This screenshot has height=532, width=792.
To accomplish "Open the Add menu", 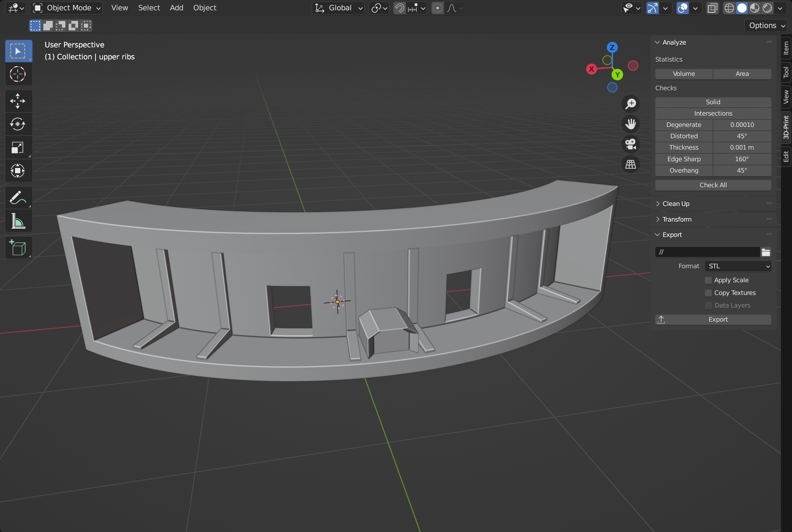I will (176, 8).
